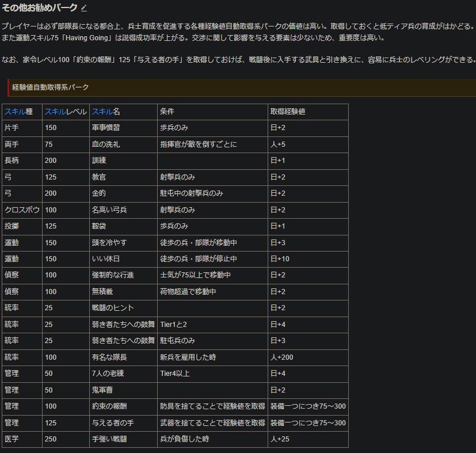Click the 約束の報酬 cell in the table
476x453 pixels.
click(x=109, y=406)
